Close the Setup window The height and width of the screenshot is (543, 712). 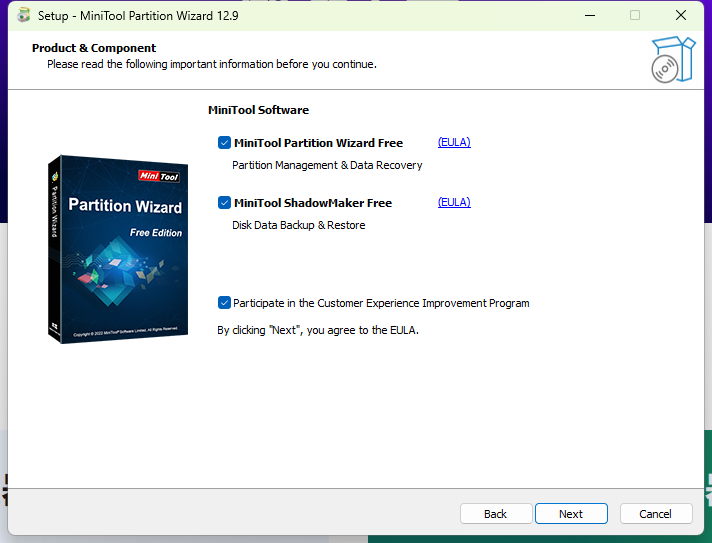point(681,15)
